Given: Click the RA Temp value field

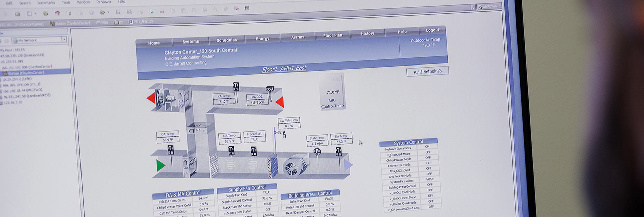Looking at the screenshot, I should [x=224, y=101].
